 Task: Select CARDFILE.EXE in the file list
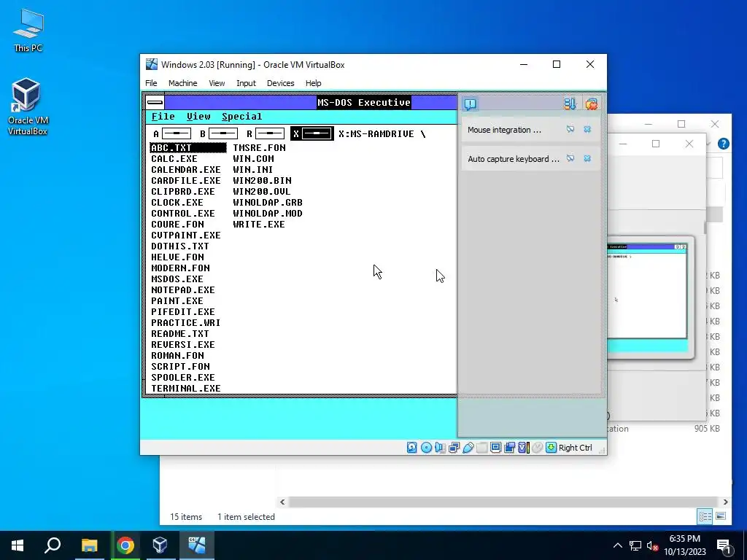186,181
